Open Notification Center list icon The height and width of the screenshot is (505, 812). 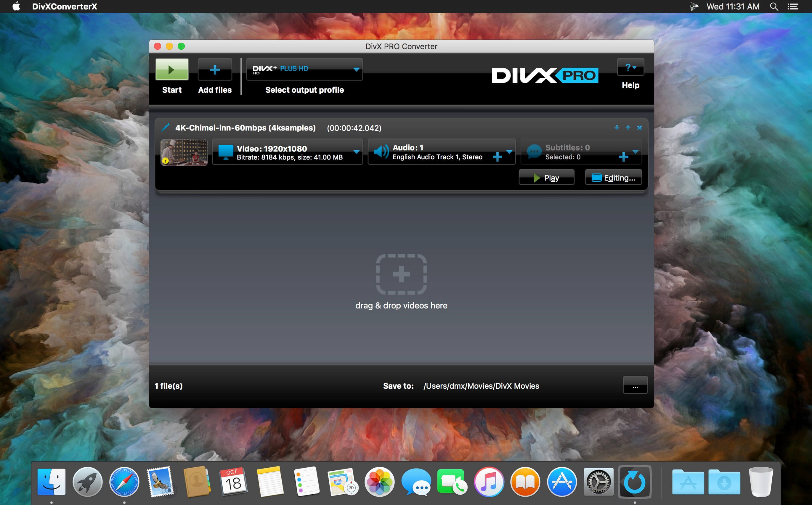tap(793, 6)
